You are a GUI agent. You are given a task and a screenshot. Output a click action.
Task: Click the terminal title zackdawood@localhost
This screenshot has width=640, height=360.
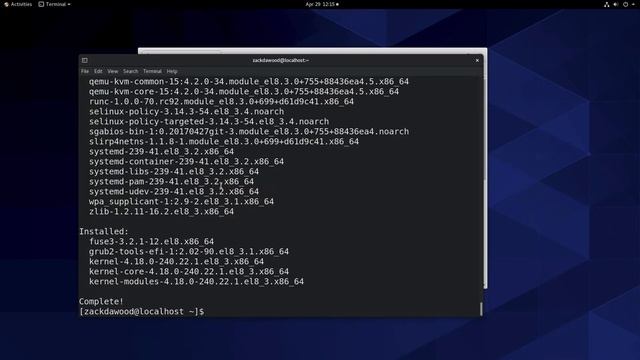[280, 60]
